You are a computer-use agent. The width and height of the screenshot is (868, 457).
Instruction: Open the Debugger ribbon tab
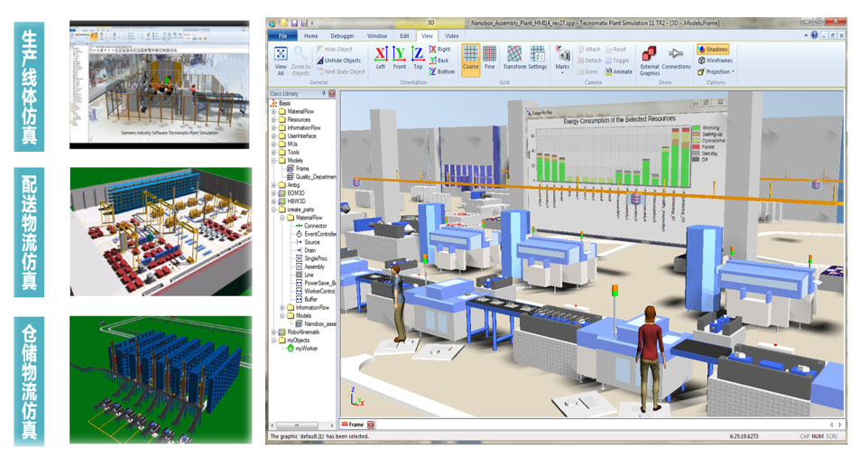[x=342, y=35]
